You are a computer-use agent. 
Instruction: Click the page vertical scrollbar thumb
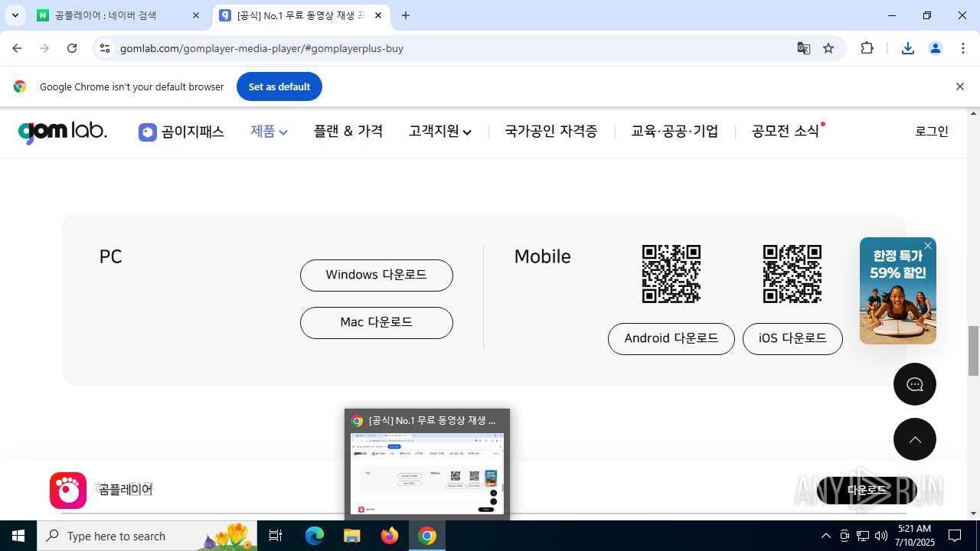[x=974, y=350]
